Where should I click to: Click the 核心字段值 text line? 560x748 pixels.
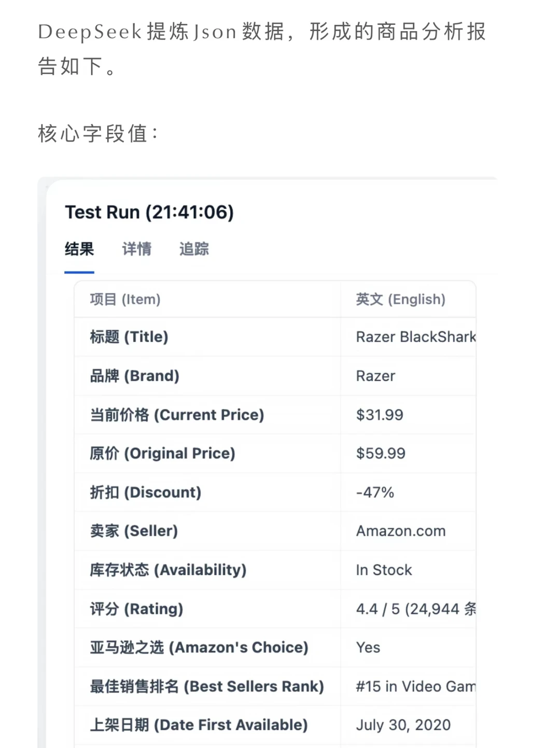coord(99,134)
